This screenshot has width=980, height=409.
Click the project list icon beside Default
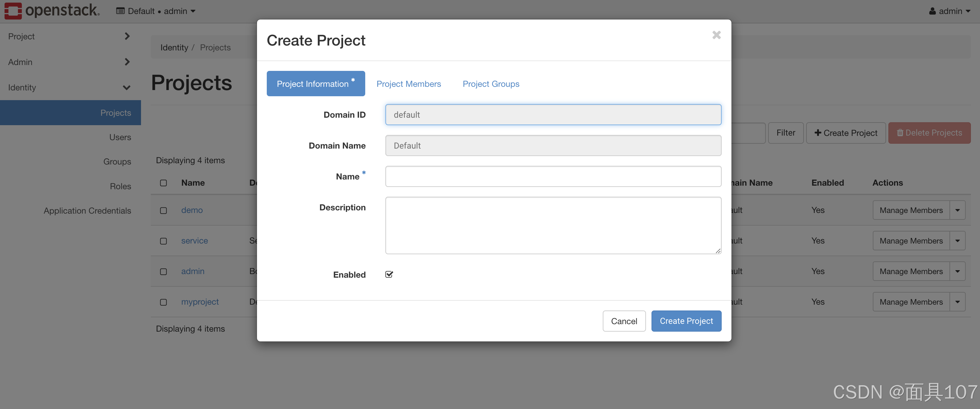coord(120,11)
